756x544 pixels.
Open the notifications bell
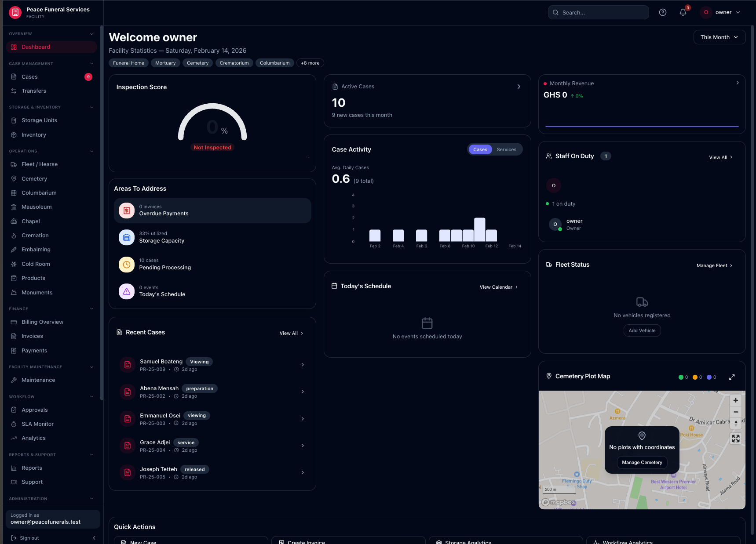coord(682,12)
